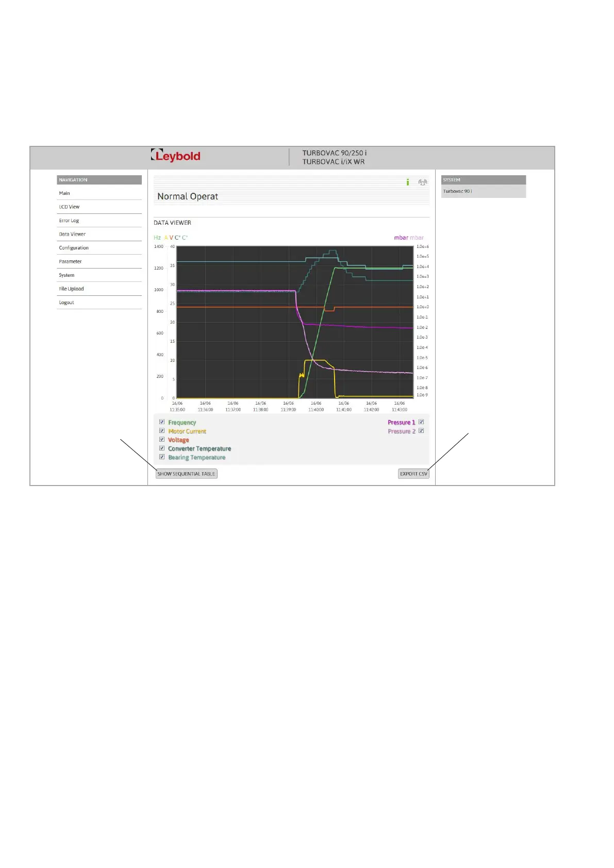The image size is (614, 868).
Task: Open the Configuration page
Action: click(x=99, y=248)
